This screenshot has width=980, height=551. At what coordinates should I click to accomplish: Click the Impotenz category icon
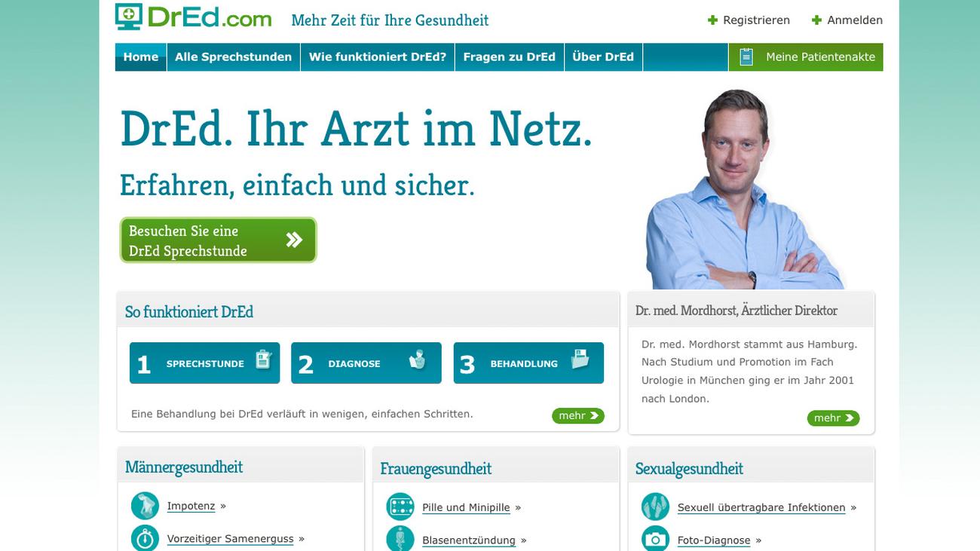coord(145,506)
